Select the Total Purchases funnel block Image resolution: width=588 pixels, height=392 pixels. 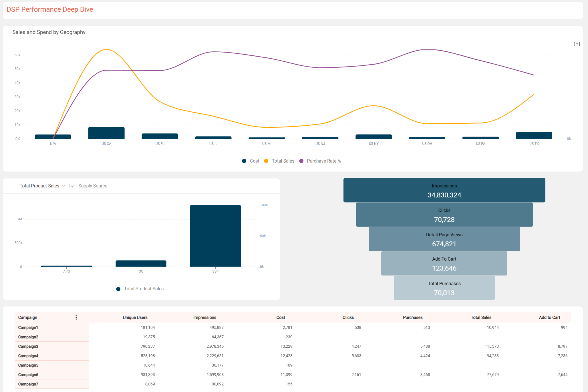pyautogui.click(x=444, y=288)
